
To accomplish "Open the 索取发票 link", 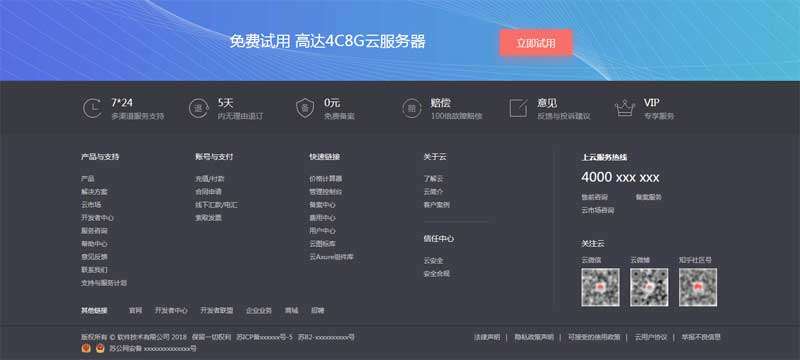I will coord(208,218).
